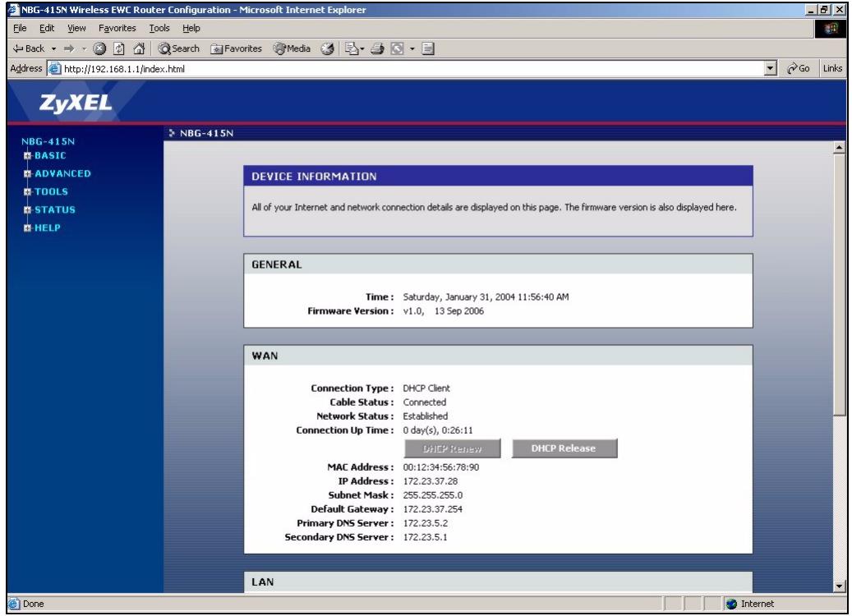Select the STATUS sidebar link
Viewport: 852px width, 616px height.
pyautogui.click(x=55, y=209)
